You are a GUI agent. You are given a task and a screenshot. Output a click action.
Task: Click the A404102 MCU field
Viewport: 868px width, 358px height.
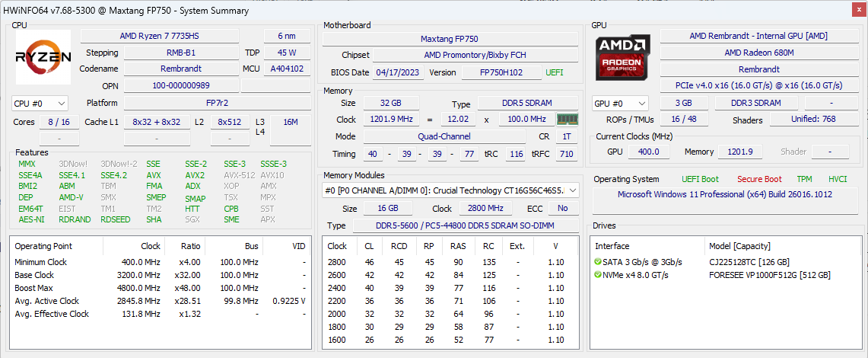click(287, 69)
